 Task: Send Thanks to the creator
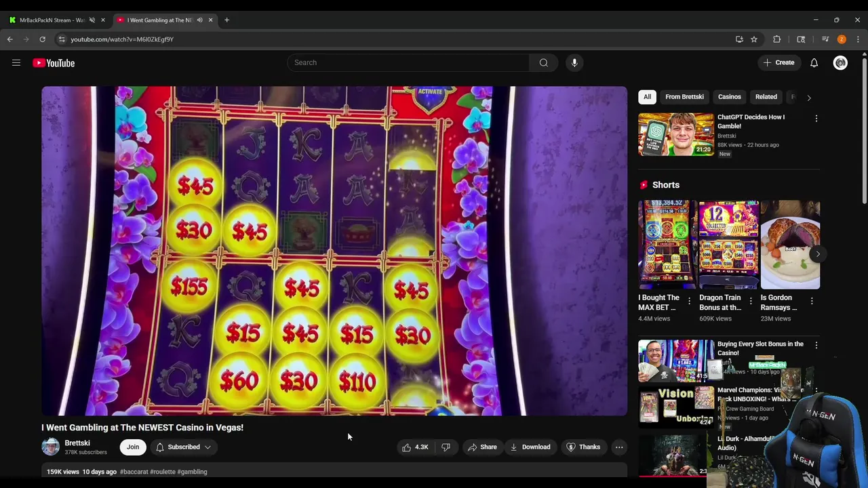click(583, 447)
